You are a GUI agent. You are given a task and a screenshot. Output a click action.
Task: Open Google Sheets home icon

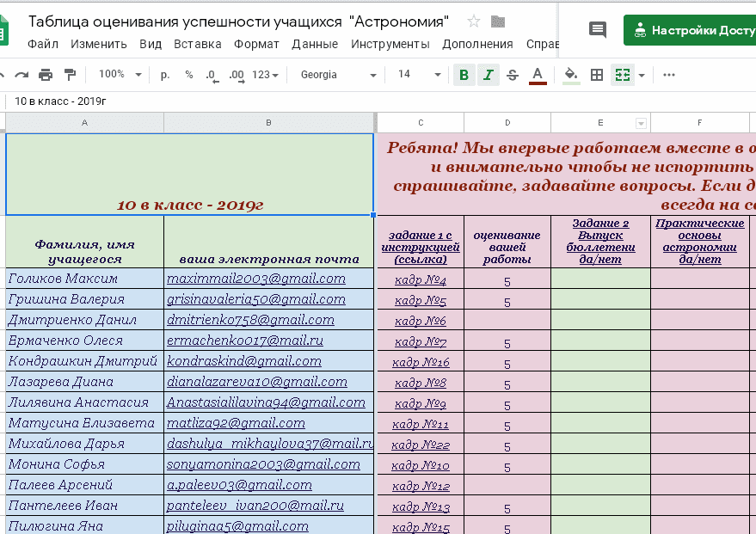3,30
